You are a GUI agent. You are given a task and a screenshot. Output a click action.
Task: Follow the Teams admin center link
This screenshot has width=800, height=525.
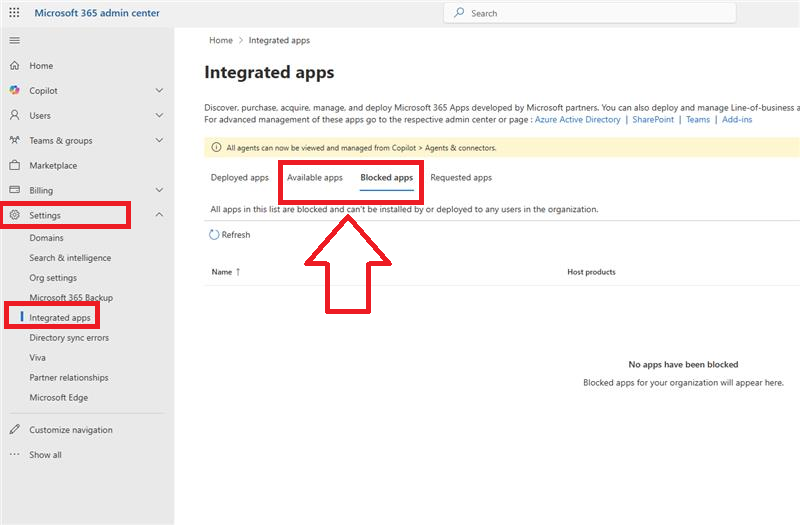tap(698, 119)
